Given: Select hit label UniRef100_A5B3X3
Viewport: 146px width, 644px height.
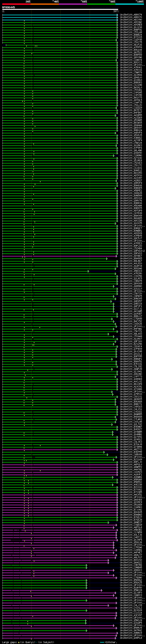Looking at the screenshot, I should tap(131, 271).
